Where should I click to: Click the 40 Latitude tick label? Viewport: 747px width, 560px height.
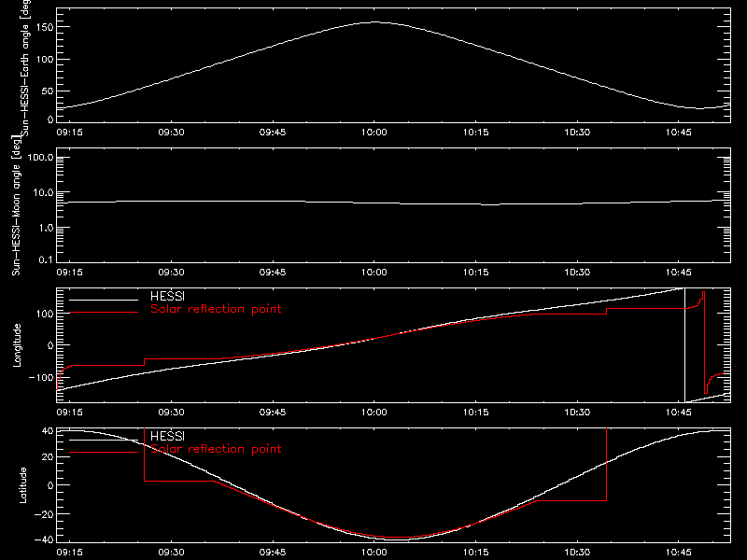(x=48, y=431)
